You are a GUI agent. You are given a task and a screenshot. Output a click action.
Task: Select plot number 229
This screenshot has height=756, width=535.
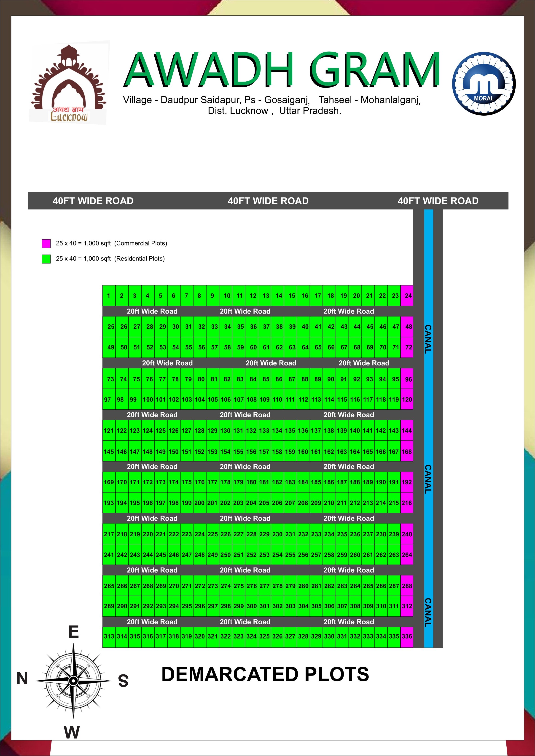coord(264,534)
